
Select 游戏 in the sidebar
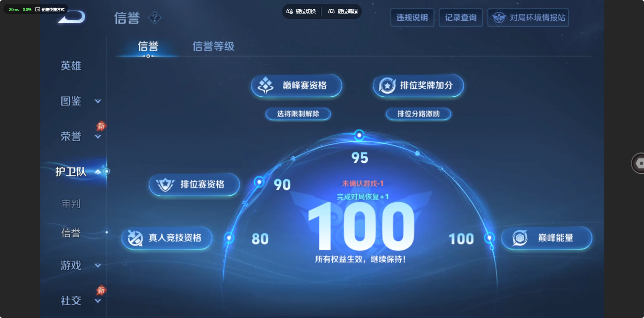coord(71,265)
